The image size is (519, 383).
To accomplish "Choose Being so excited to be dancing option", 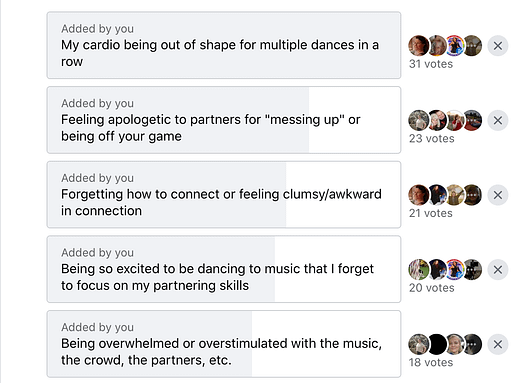I will tap(224, 269).
